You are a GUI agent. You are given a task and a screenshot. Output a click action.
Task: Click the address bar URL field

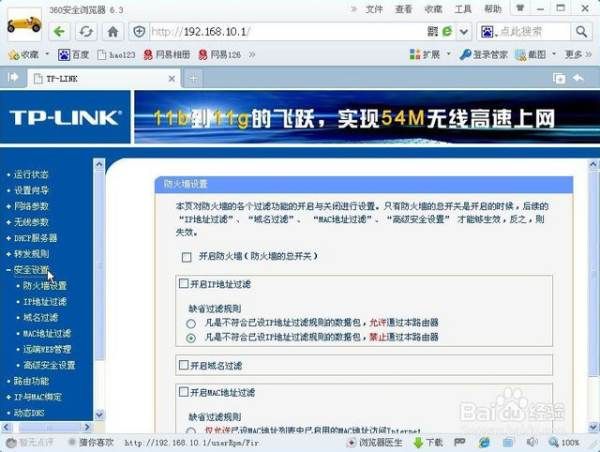click(x=287, y=32)
